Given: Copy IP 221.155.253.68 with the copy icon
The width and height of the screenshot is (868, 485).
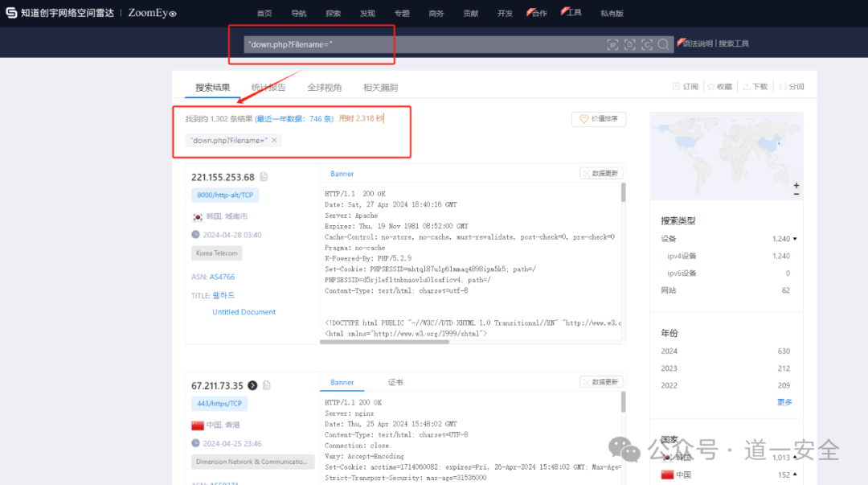Looking at the screenshot, I should point(264,177).
